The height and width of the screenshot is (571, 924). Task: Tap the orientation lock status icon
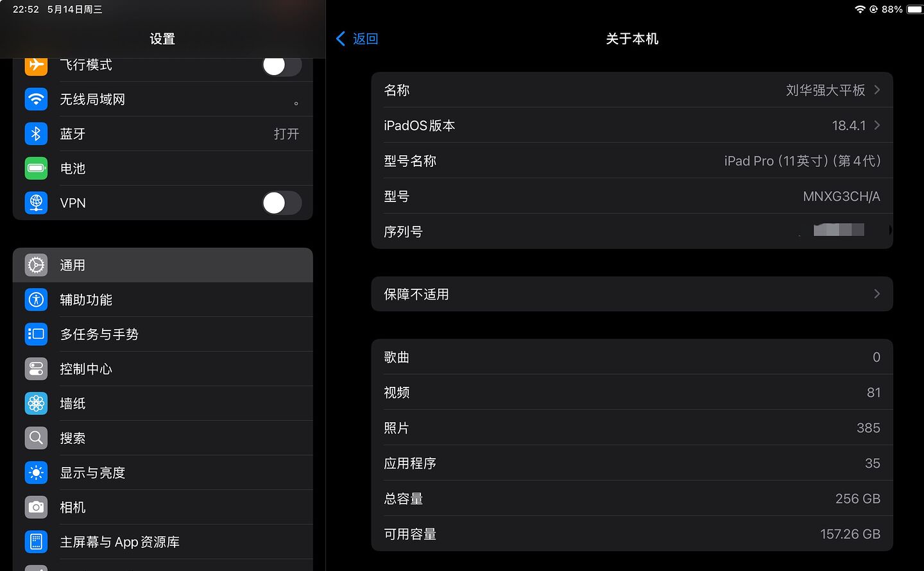pos(873,9)
